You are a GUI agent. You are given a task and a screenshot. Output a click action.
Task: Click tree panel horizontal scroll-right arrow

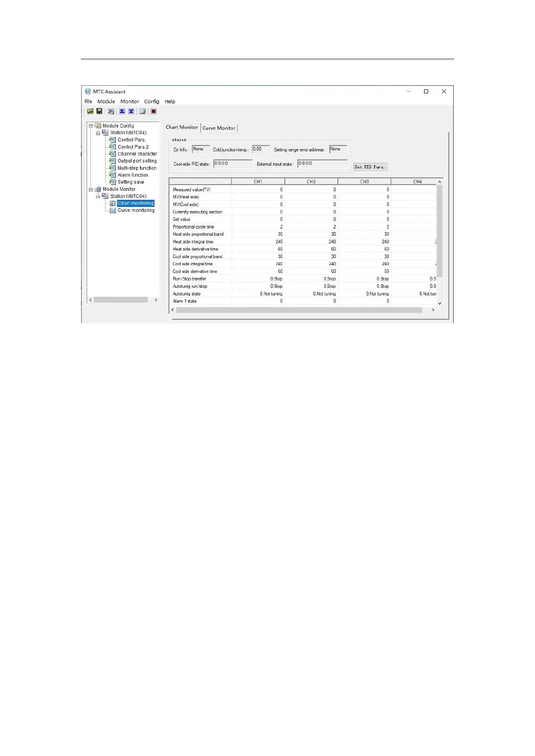point(156,299)
